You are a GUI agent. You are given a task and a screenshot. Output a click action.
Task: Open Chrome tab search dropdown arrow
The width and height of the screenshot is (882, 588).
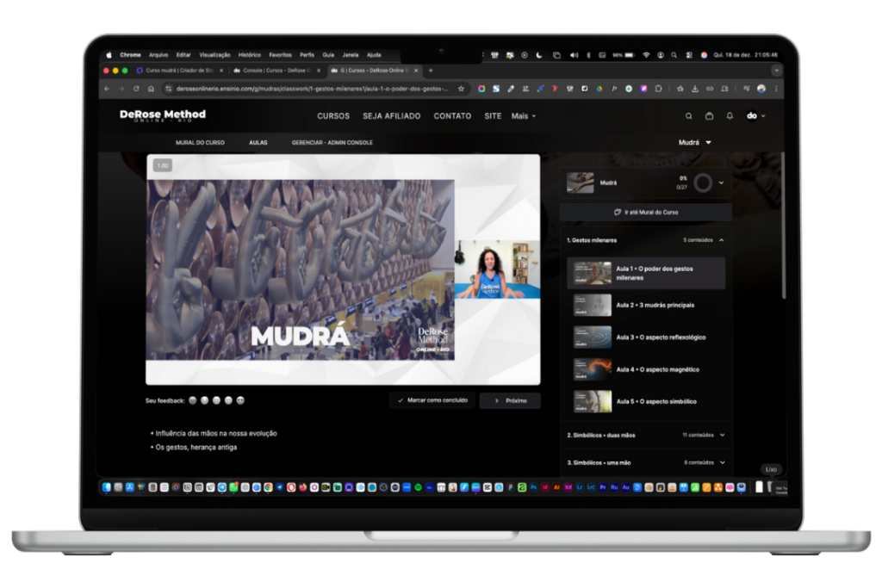coord(776,71)
